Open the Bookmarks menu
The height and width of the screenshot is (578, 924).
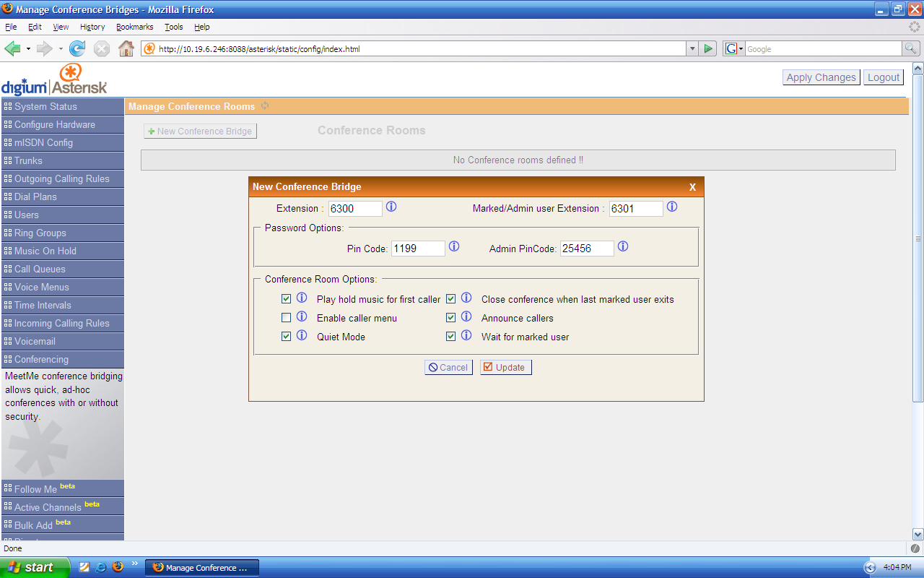click(134, 27)
